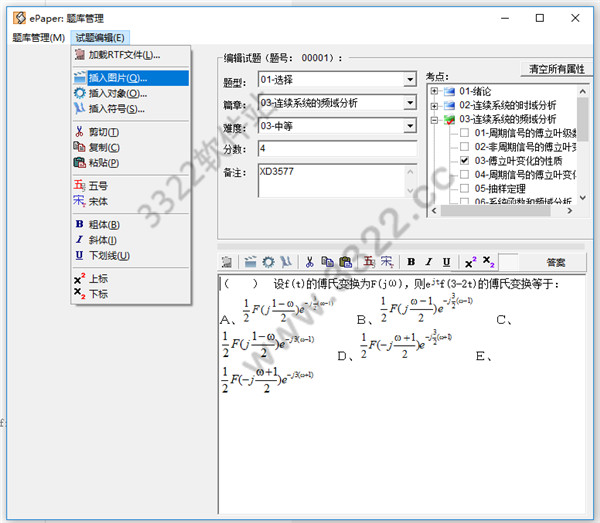Click the 分数 input field containing 4
600x523 pixels.
pyautogui.click(x=338, y=148)
